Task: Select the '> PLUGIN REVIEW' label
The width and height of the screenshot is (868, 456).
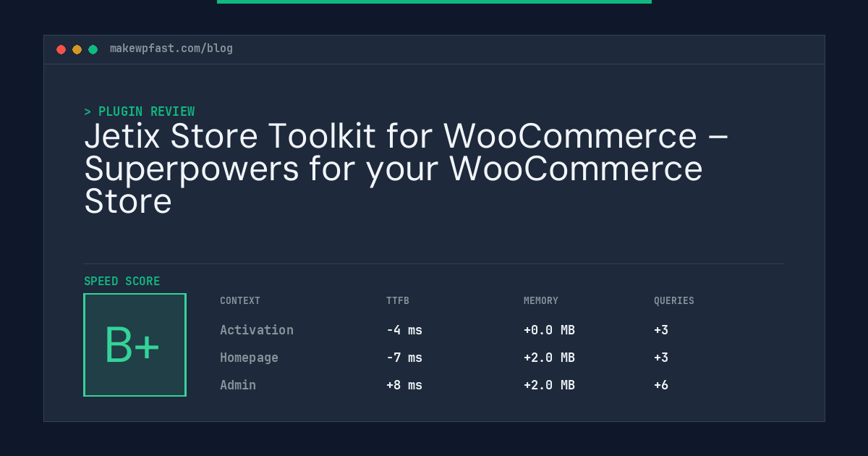Action: [x=140, y=111]
